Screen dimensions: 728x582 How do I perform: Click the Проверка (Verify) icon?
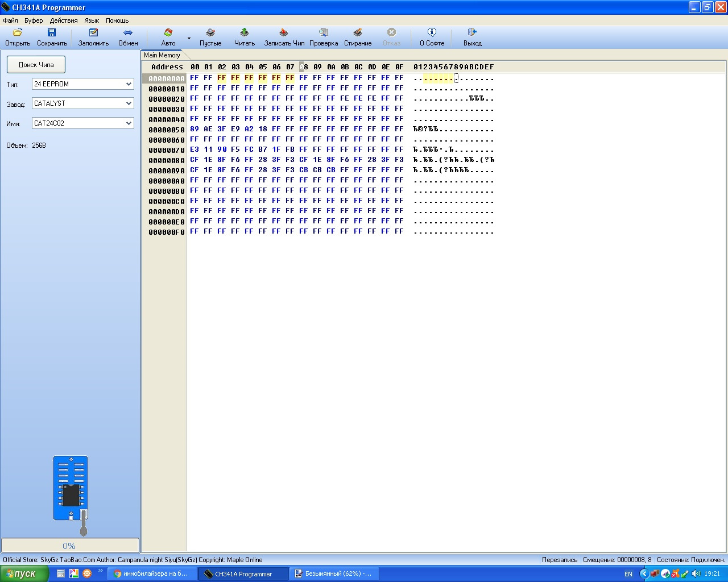point(324,32)
